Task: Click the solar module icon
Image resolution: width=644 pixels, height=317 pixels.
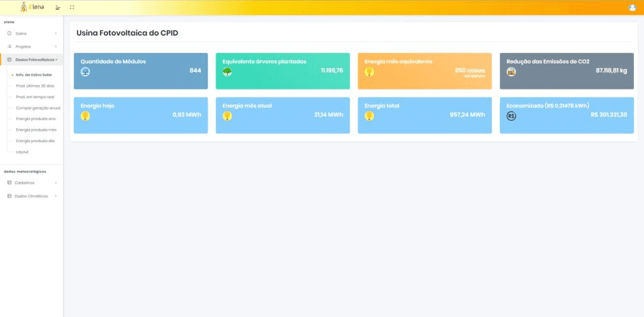Action: click(85, 72)
